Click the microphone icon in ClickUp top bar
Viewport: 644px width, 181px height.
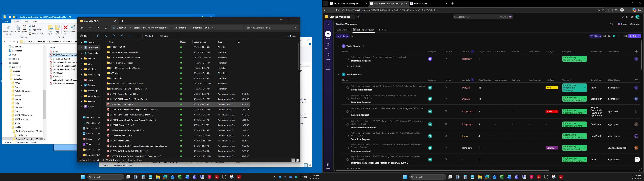point(632,17)
